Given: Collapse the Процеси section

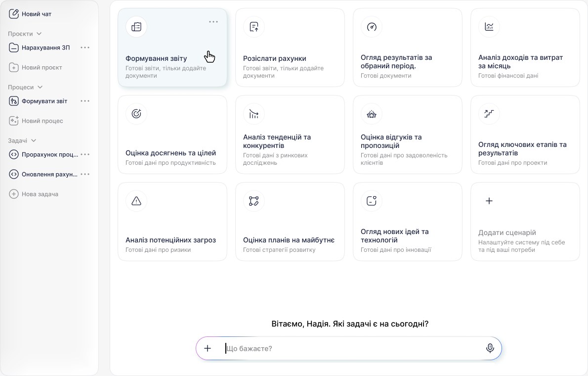Looking at the screenshot, I should point(40,87).
